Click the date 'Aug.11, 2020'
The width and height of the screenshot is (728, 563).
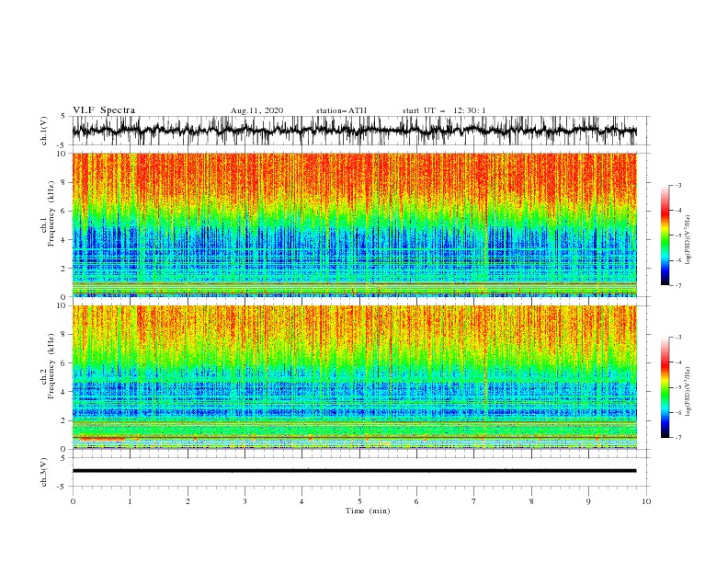256,110
